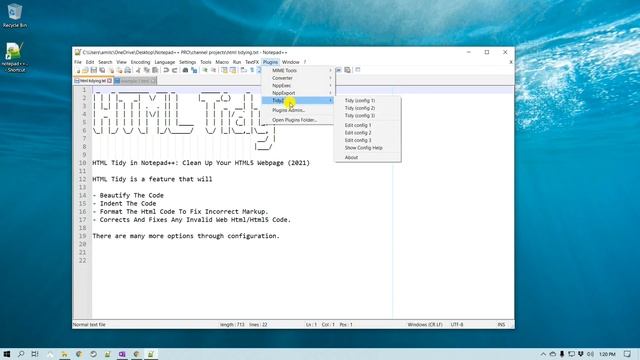Open the Window menu

tap(291, 62)
